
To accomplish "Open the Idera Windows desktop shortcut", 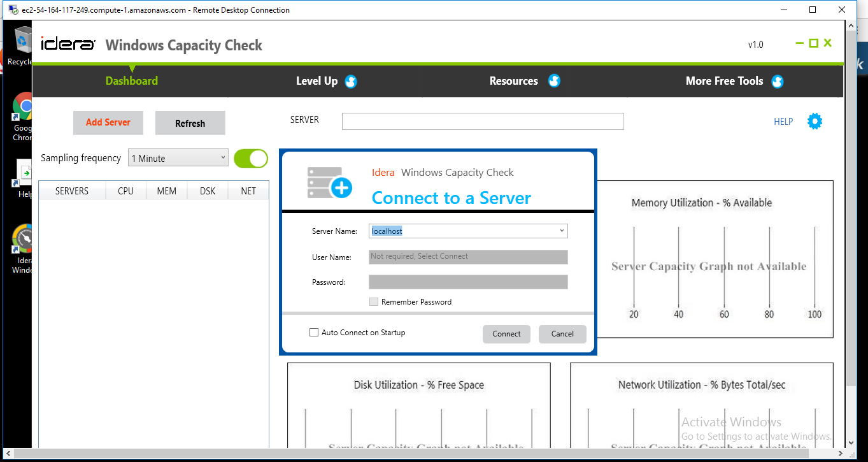I will click(22, 239).
